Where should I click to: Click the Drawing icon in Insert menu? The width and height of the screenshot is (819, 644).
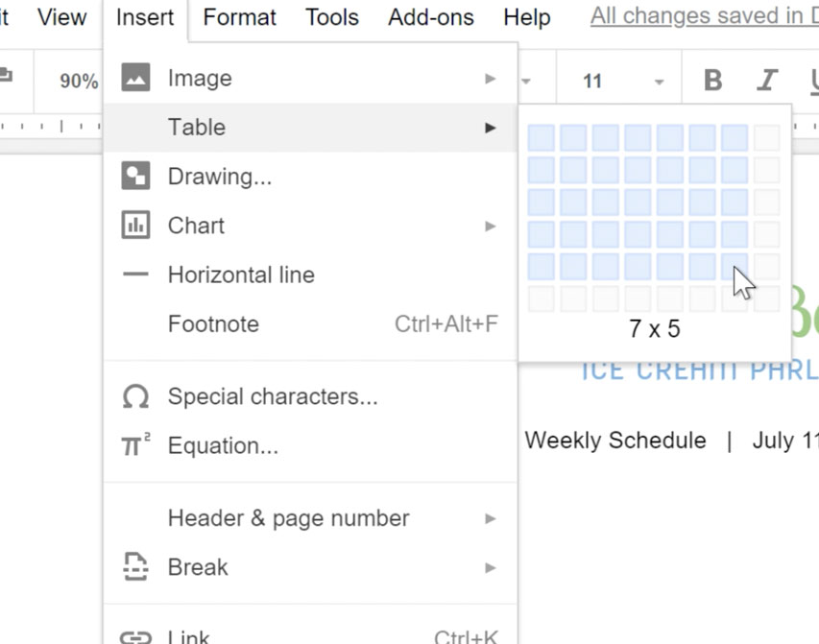pos(135,177)
